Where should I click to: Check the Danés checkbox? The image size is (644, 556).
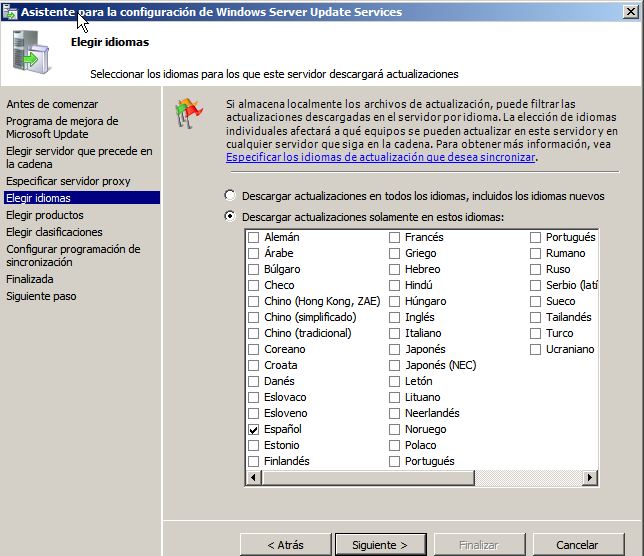pos(253,381)
